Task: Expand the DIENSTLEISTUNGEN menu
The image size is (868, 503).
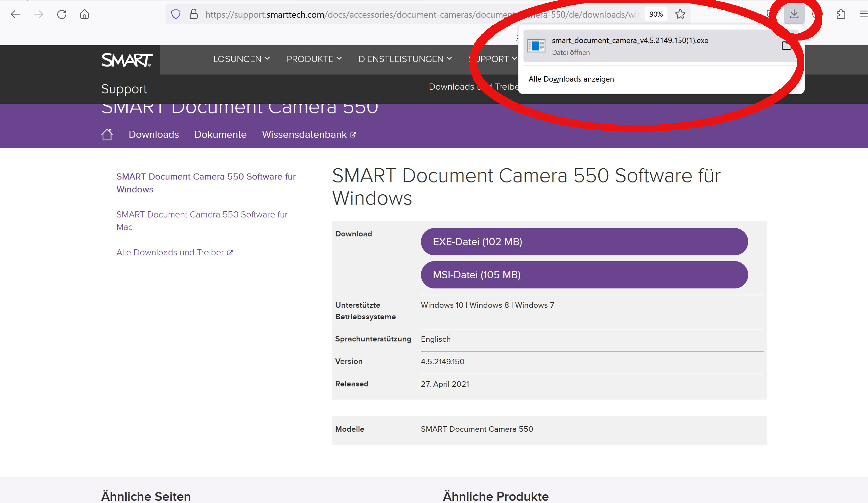Action: pos(405,59)
